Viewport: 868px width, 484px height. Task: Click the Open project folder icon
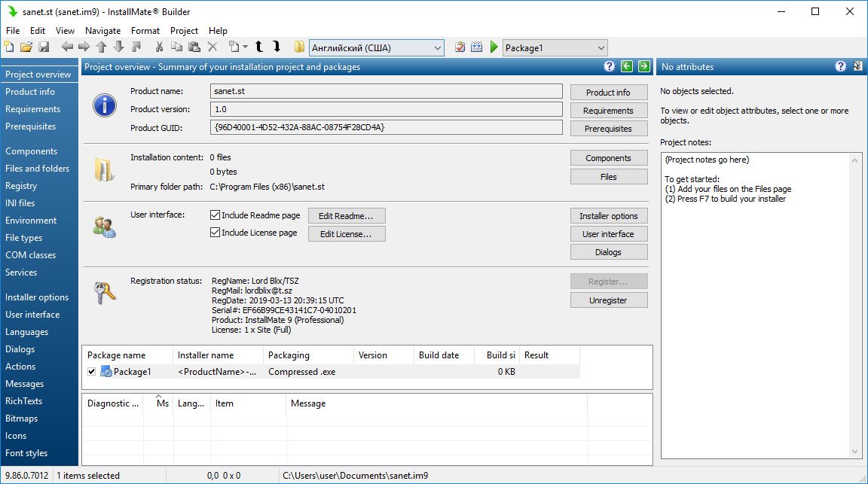[x=26, y=47]
